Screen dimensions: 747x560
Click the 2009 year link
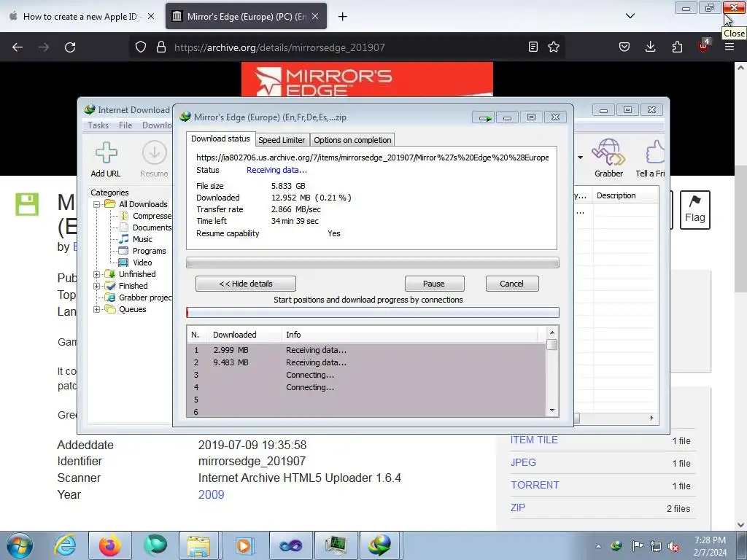coord(211,494)
